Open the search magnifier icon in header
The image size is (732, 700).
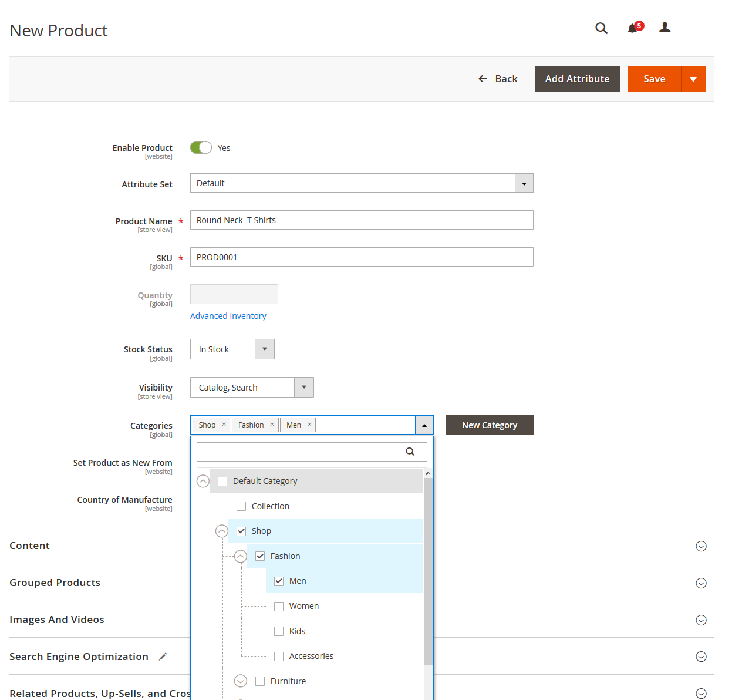601,28
